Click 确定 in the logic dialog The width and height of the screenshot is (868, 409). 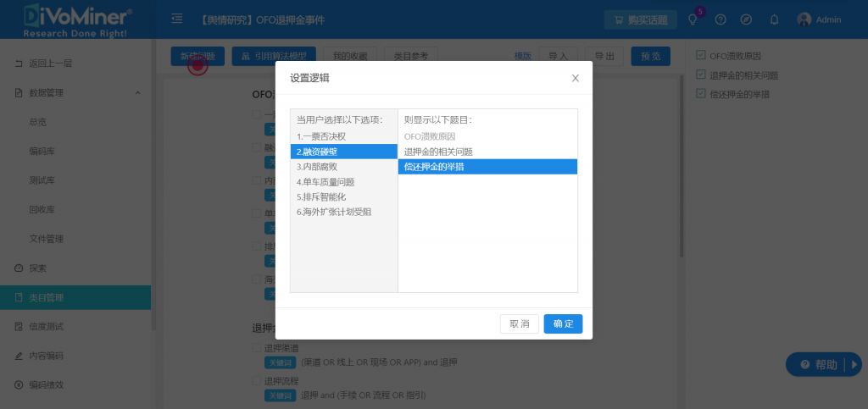(563, 323)
